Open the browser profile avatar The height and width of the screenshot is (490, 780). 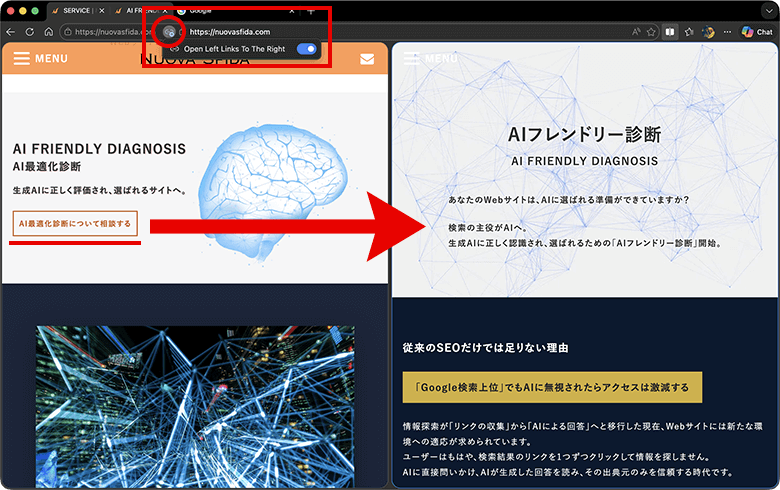[708, 32]
